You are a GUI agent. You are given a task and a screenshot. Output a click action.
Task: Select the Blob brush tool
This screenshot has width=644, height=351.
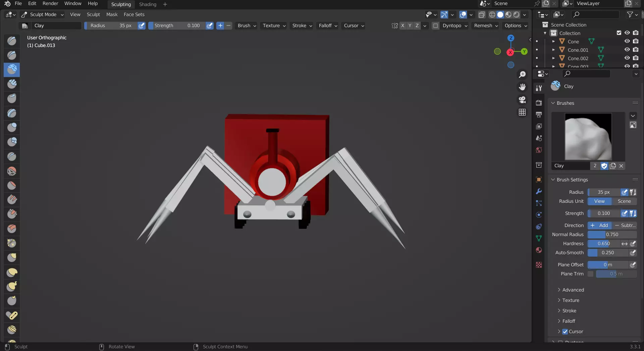pyautogui.click(x=12, y=142)
